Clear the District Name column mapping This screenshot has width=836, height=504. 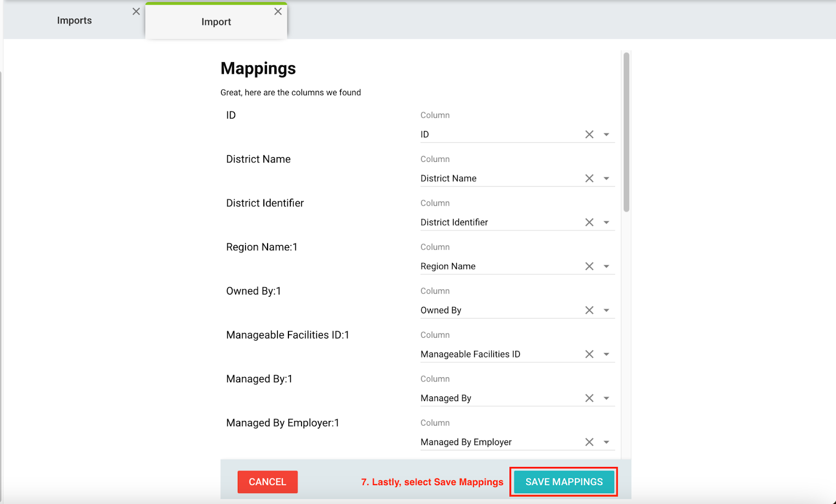pyautogui.click(x=589, y=178)
